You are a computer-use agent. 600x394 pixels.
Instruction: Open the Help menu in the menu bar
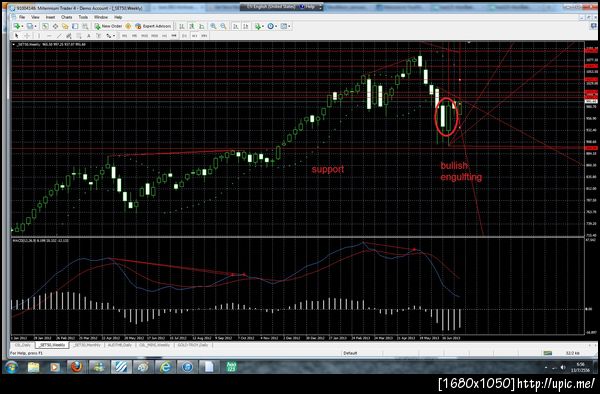coord(118,17)
